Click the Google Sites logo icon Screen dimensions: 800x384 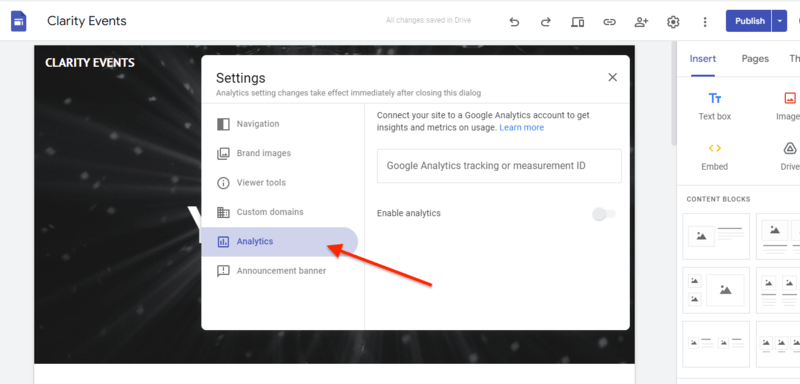[x=19, y=21]
